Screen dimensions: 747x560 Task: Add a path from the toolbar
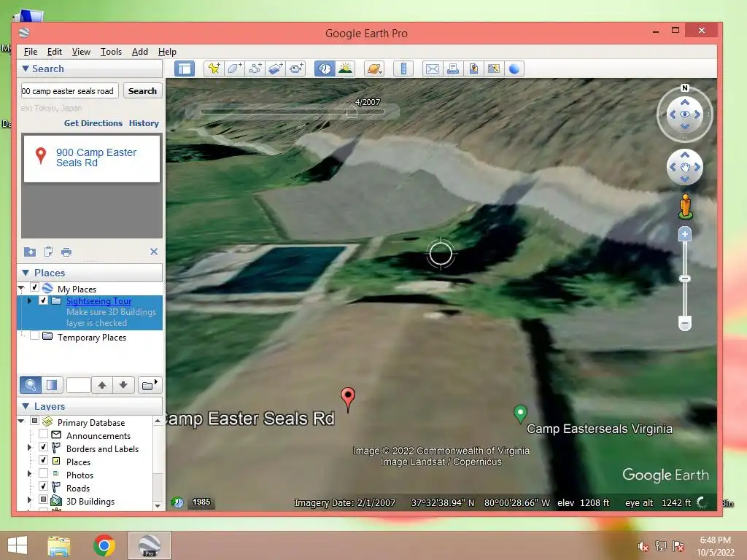[x=255, y=69]
